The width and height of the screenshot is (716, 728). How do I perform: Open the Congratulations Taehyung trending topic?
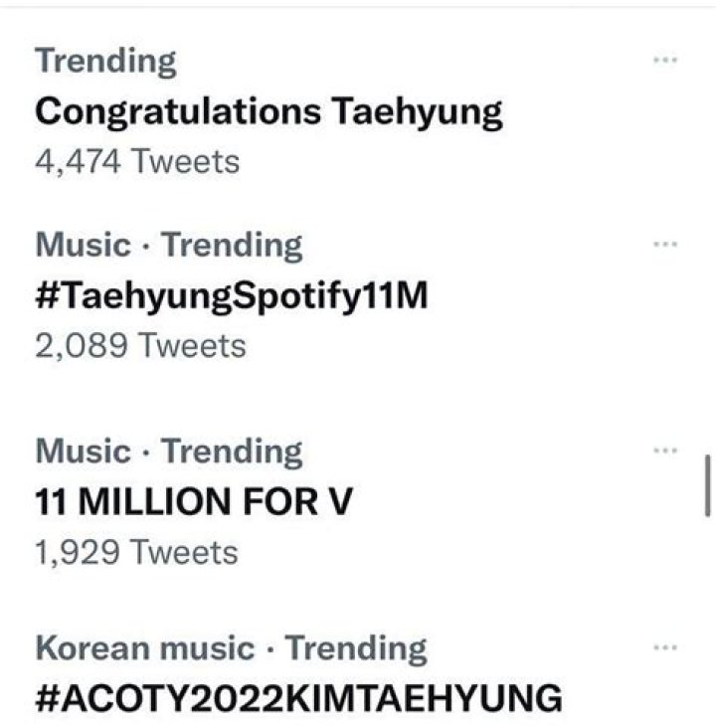(x=268, y=110)
